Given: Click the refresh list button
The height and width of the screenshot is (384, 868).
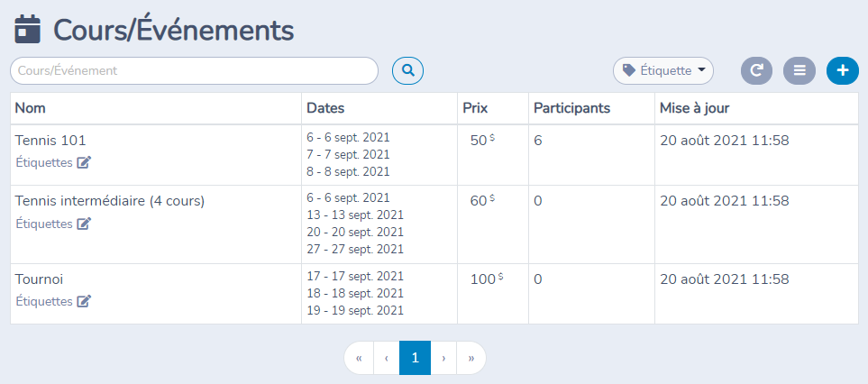Looking at the screenshot, I should pos(756,71).
